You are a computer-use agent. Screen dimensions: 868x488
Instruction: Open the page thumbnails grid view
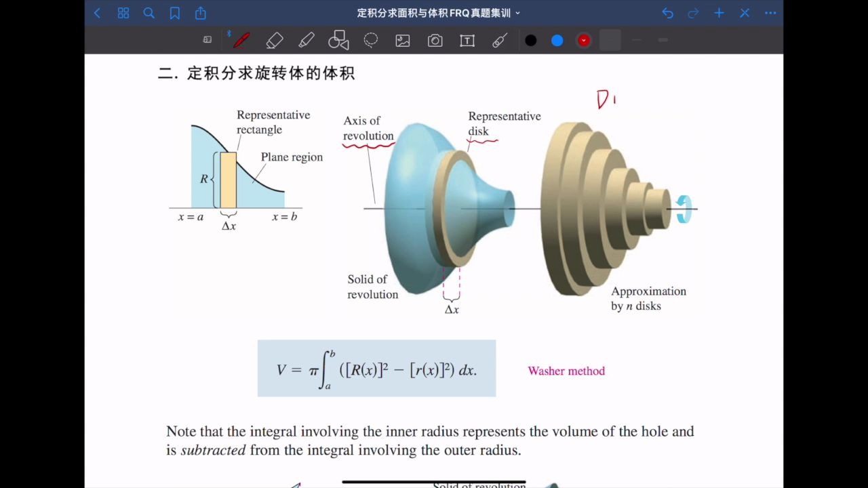coord(123,13)
